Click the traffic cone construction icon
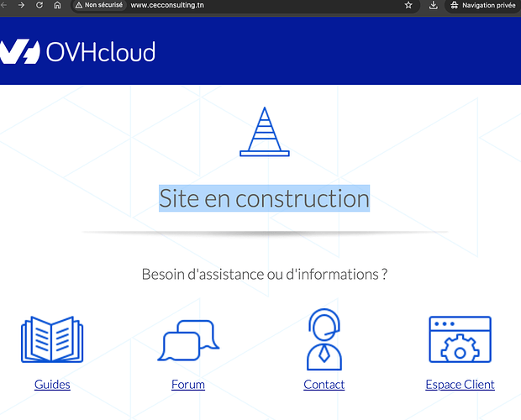Image resolution: width=521 pixels, height=420 pixels. click(265, 132)
